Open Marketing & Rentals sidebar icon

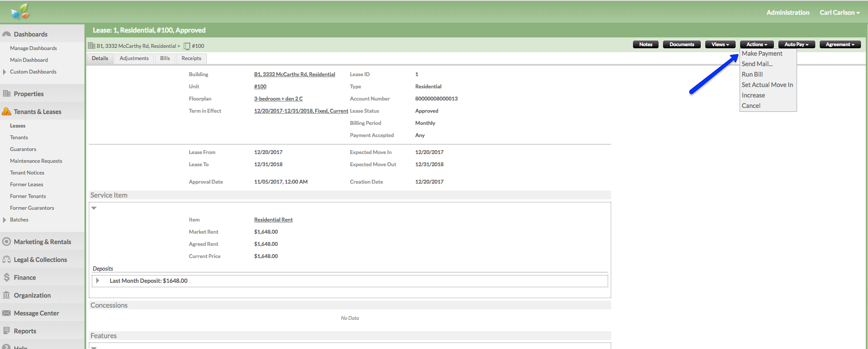(x=7, y=242)
